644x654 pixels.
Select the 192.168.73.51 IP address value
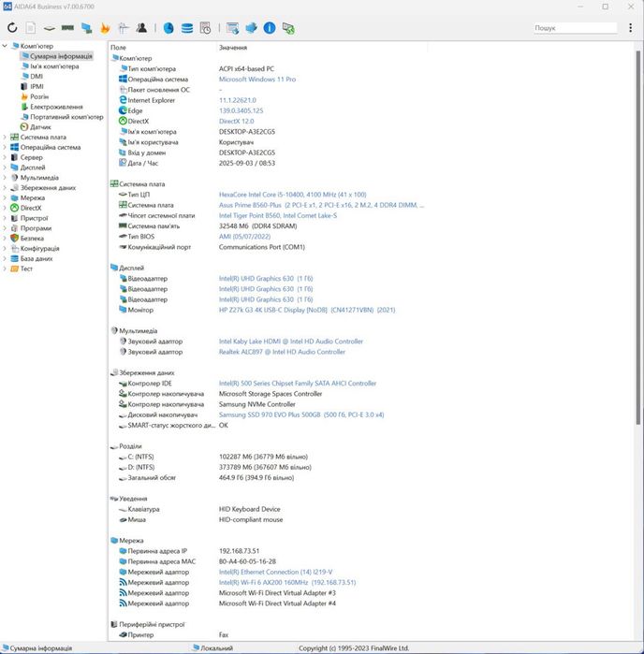tap(239, 551)
